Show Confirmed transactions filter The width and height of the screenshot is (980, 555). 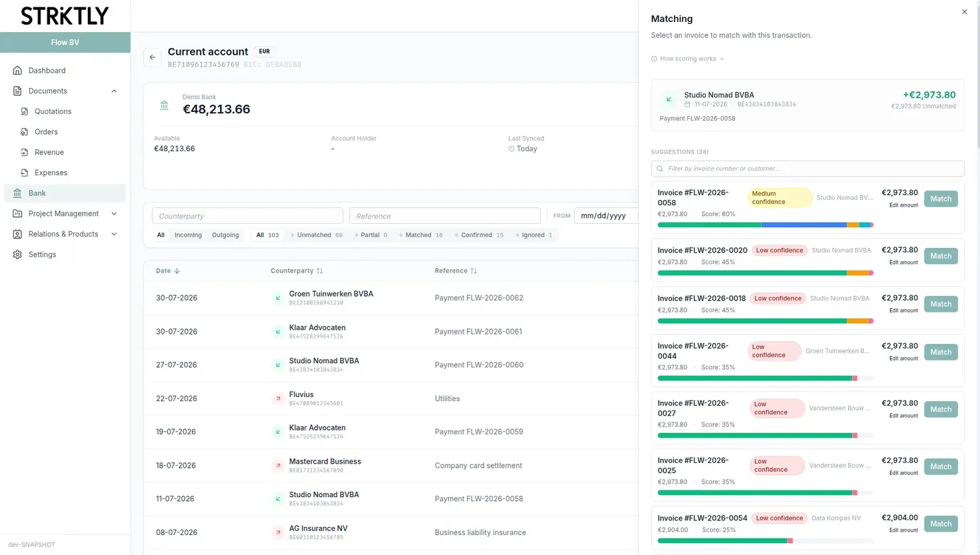pos(479,235)
